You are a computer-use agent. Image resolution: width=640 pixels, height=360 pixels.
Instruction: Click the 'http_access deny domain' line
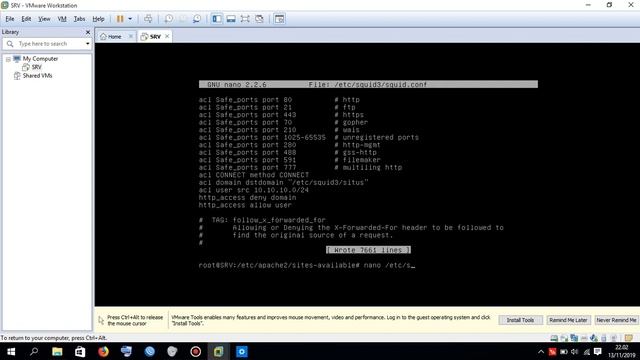247,198
